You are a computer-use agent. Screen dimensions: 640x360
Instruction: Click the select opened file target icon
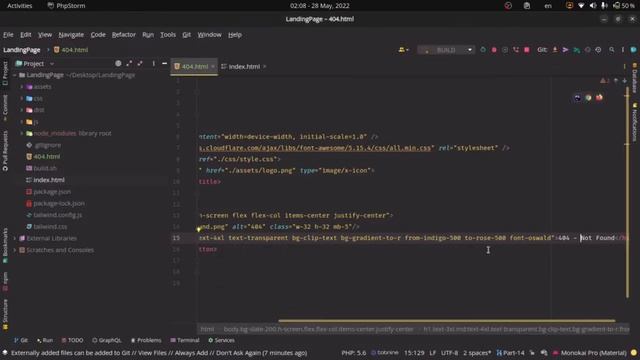[x=118, y=63]
